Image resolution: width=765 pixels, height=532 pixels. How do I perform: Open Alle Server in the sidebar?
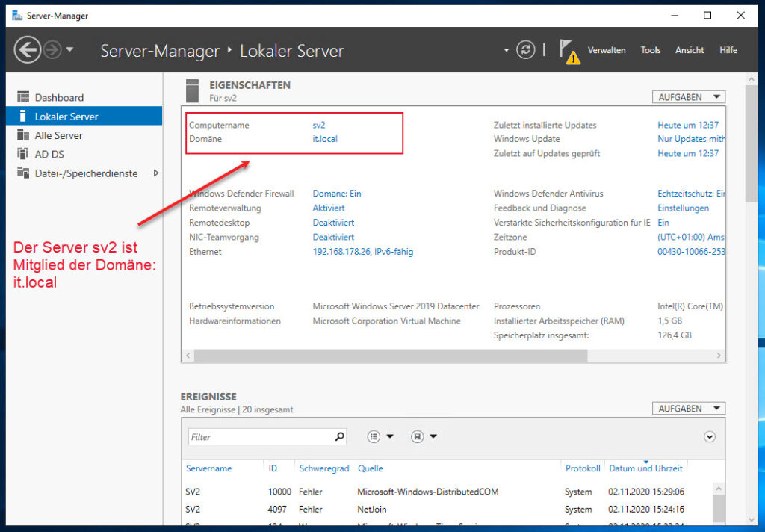pyautogui.click(x=84, y=135)
